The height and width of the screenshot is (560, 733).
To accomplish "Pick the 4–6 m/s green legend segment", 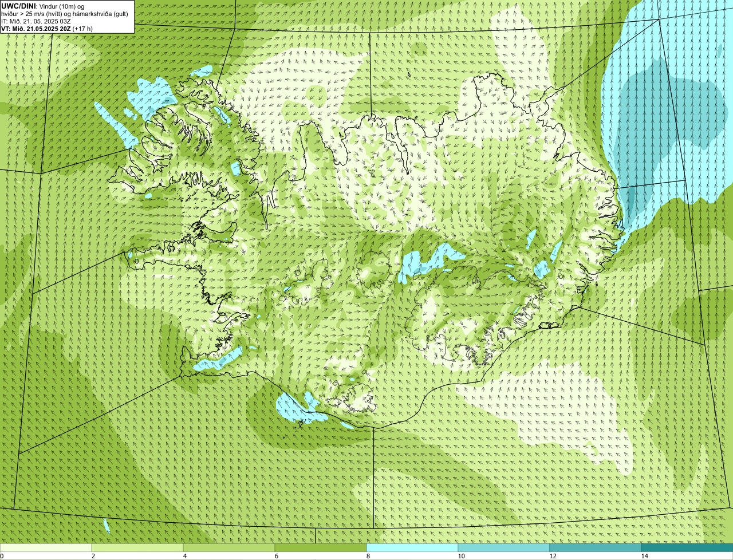I will [229, 547].
